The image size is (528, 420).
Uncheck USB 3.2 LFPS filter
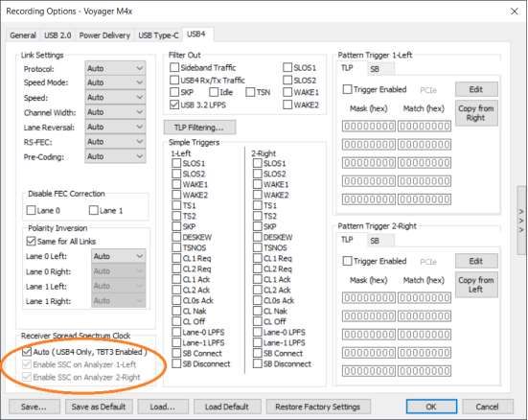coord(174,105)
